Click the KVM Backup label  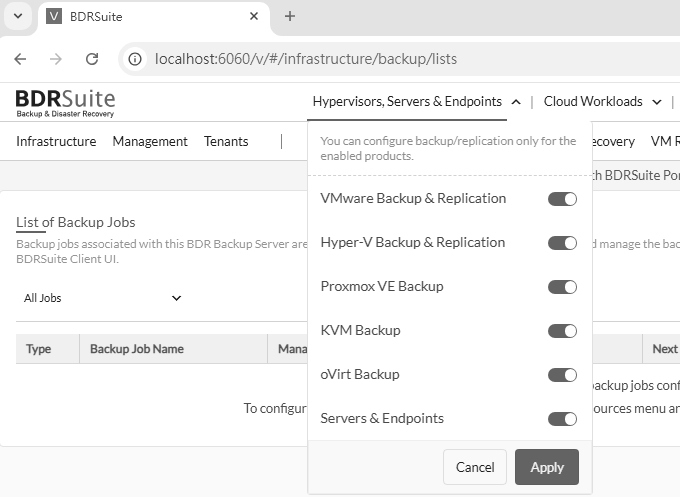click(360, 330)
